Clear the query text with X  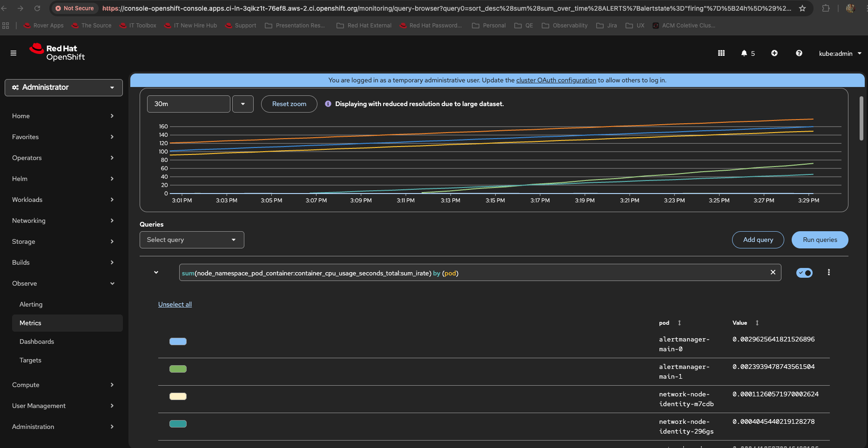(773, 272)
